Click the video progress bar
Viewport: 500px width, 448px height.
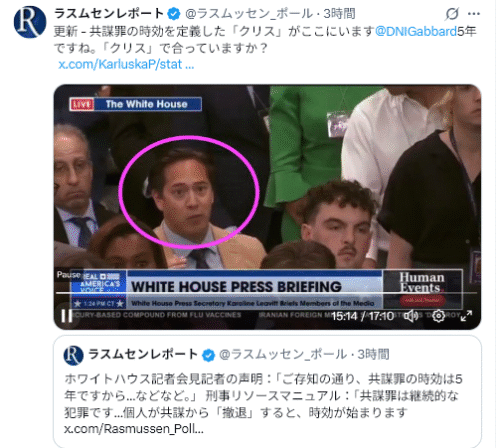point(267,293)
